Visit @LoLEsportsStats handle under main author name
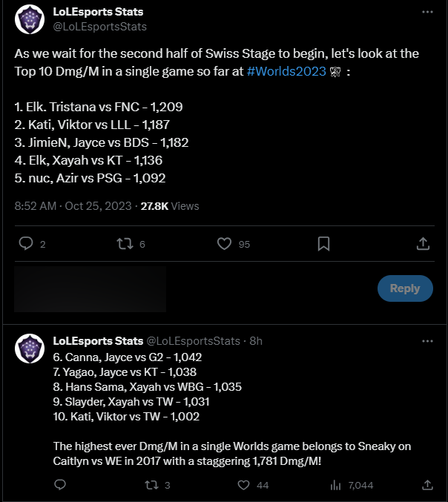448x502 pixels. (100, 27)
